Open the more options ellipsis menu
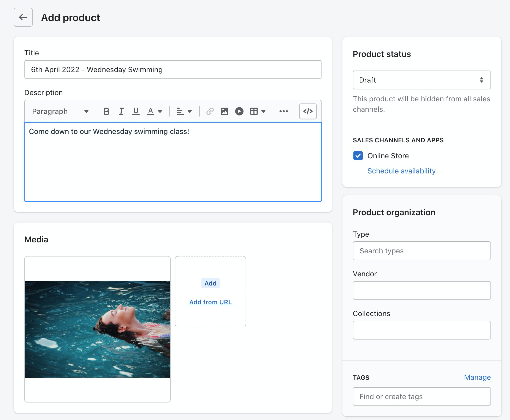 [x=284, y=112]
